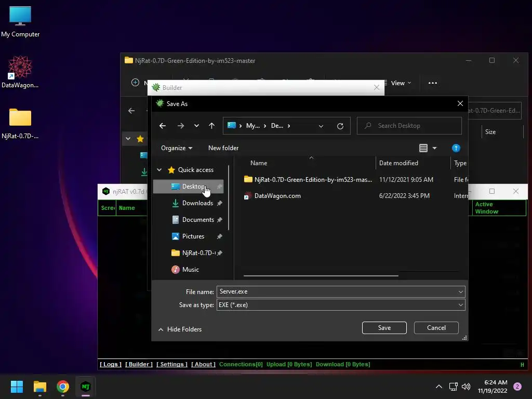532x399 pixels.
Task: Open notification center badge
Action: click(517, 387)
